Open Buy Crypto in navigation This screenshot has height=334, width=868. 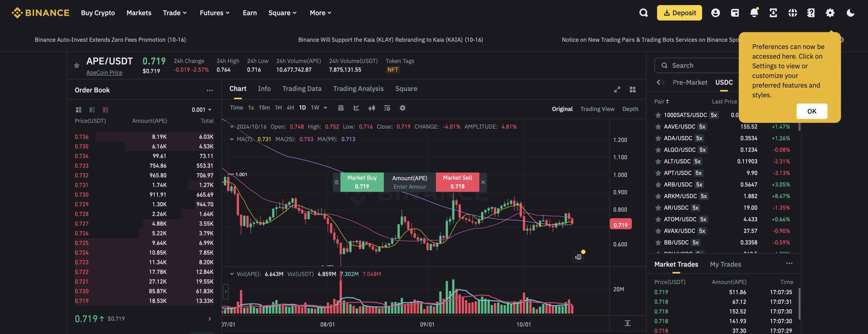98,13
